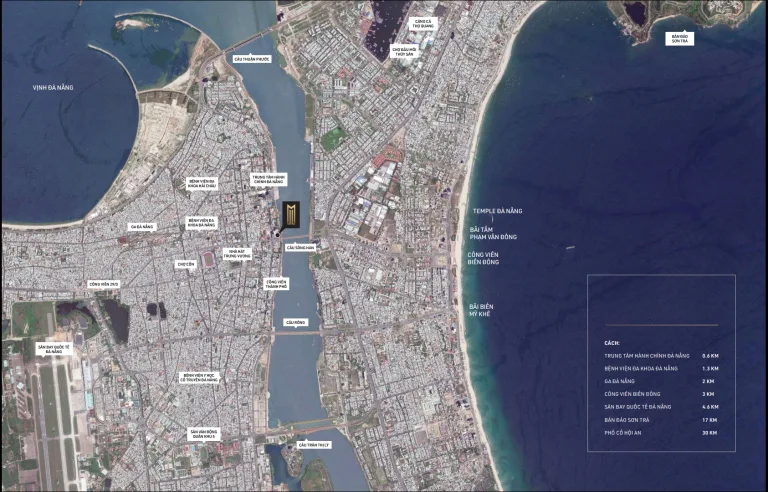Viewport: 768px width, 492px height.
Task: Click the Chợ Cồn market label
Action: click(185, 265)
